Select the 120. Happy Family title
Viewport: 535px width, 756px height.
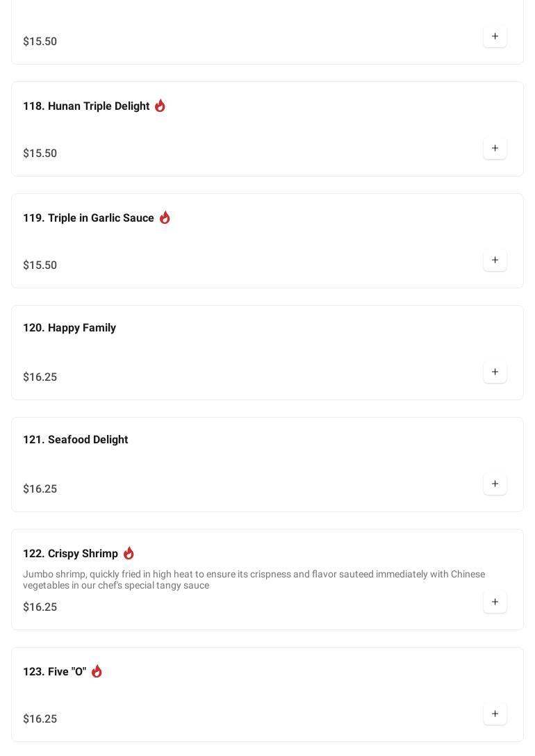click(69, 328)
